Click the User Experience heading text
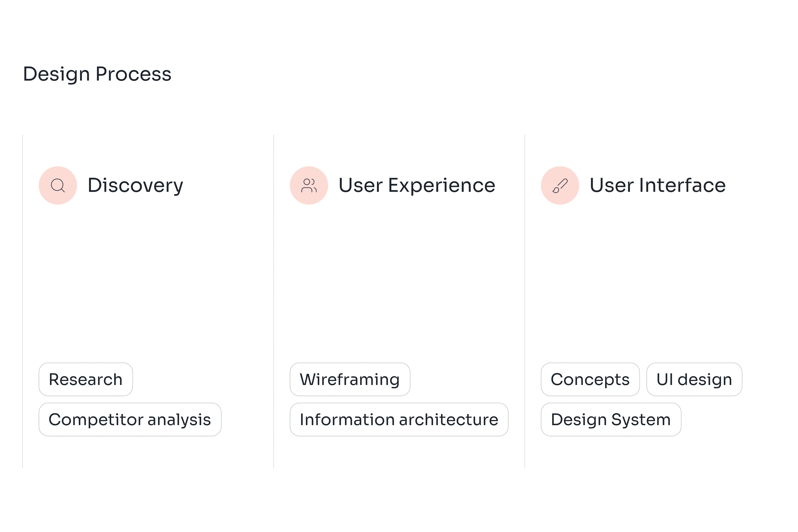798x532 pixels. [x=417, y=185]
